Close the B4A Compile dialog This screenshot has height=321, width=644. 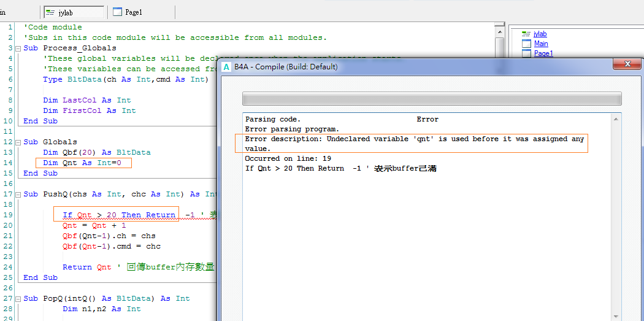point(627,64)
